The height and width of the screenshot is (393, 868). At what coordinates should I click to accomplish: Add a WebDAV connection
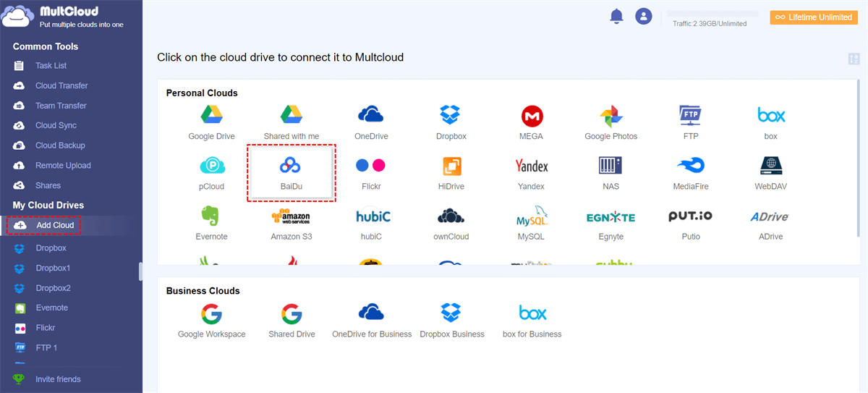coord(771,172)
